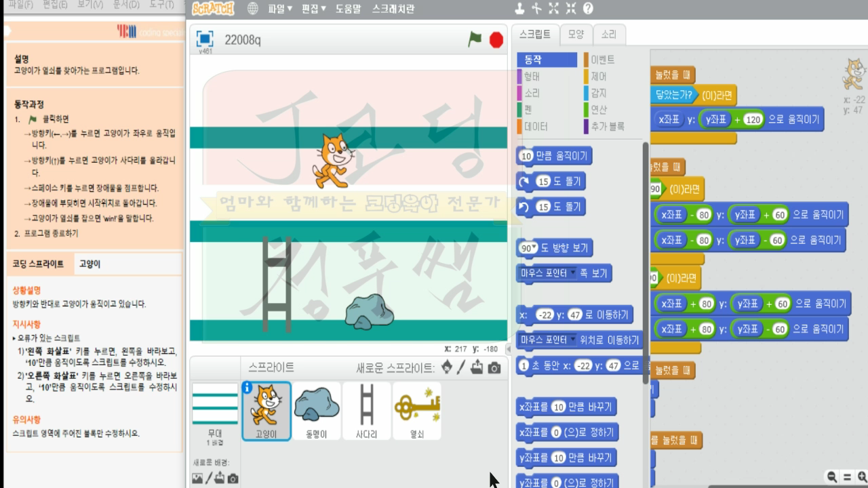Viewport: 868px width, 488px height.
Task: Select the scissors delete tool
Action: click(536, 9)
